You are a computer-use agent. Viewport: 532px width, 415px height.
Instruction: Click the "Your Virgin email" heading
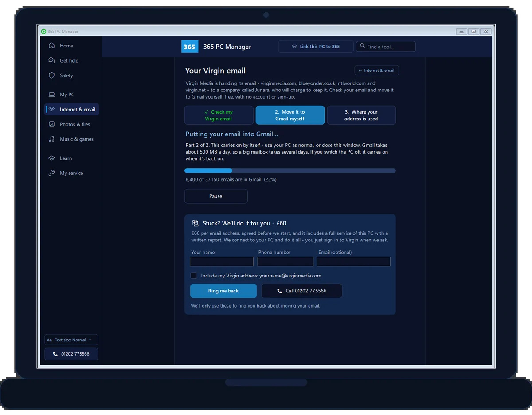tap(215, 71)
